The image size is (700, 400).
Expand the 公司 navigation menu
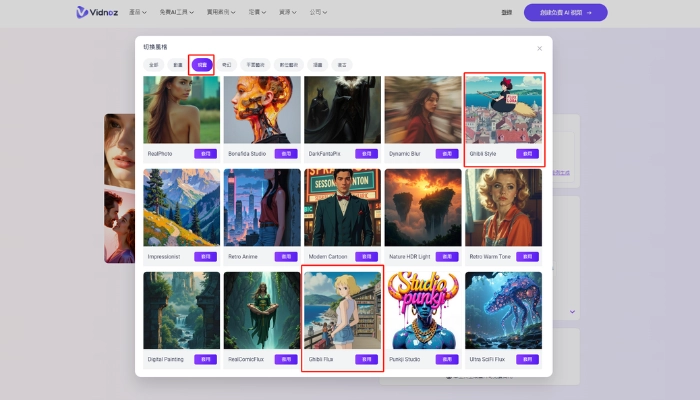point(318,12)
